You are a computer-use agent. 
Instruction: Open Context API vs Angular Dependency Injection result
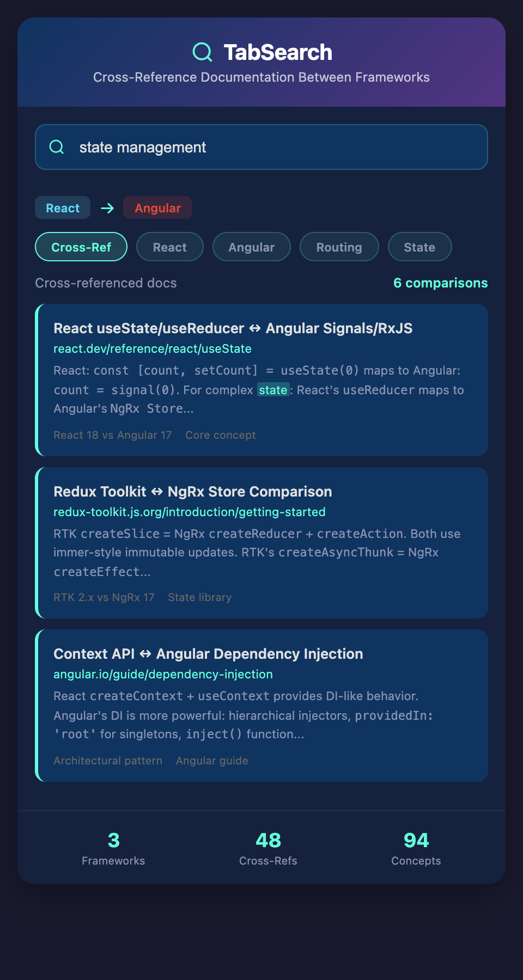pyautogui.click(x=208, y=654)
